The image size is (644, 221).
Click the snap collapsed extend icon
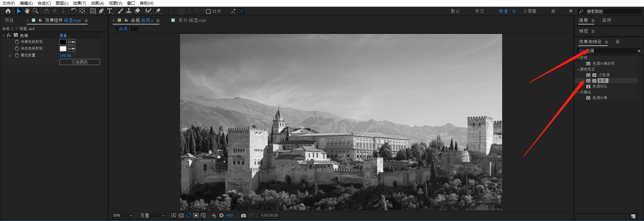(x=233, y=11)
